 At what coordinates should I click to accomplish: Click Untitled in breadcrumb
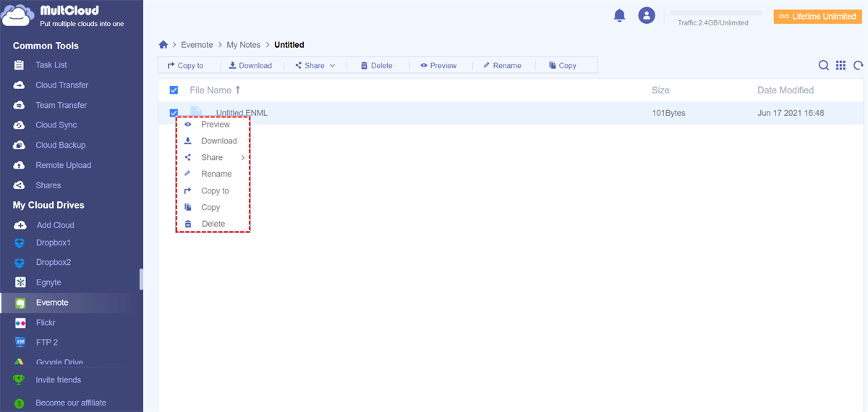coord(289,45)
